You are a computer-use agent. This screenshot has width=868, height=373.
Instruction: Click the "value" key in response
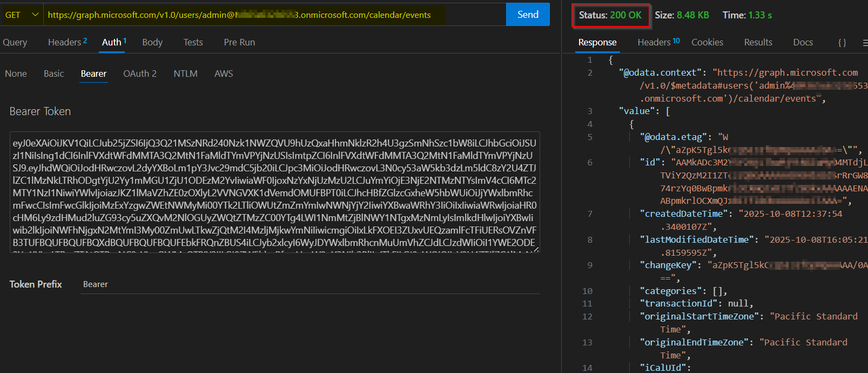637,111
